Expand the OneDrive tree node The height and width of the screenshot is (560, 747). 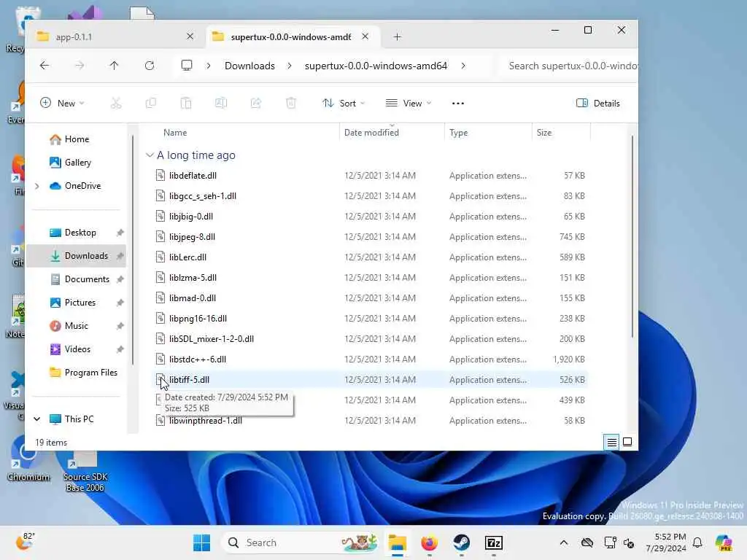[37, 186]
